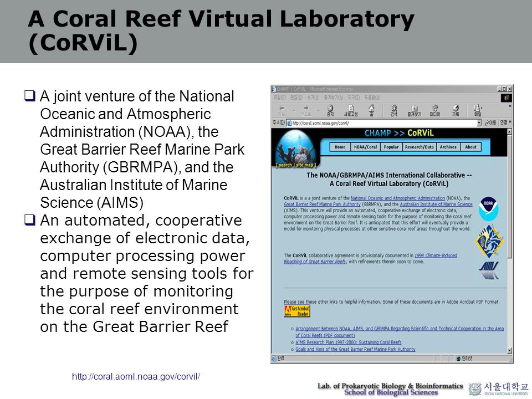Select the Popular navigation tab
532x399 pixels.
click(x=391, y=147)
